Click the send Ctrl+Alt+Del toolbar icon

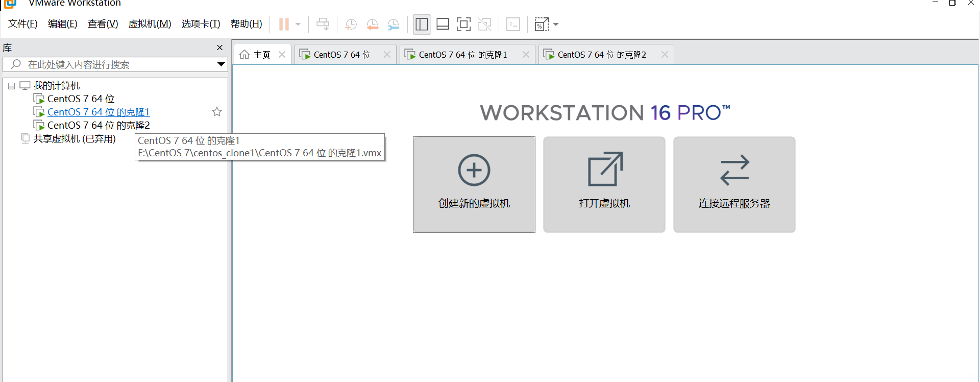click(x=323, y=24)
